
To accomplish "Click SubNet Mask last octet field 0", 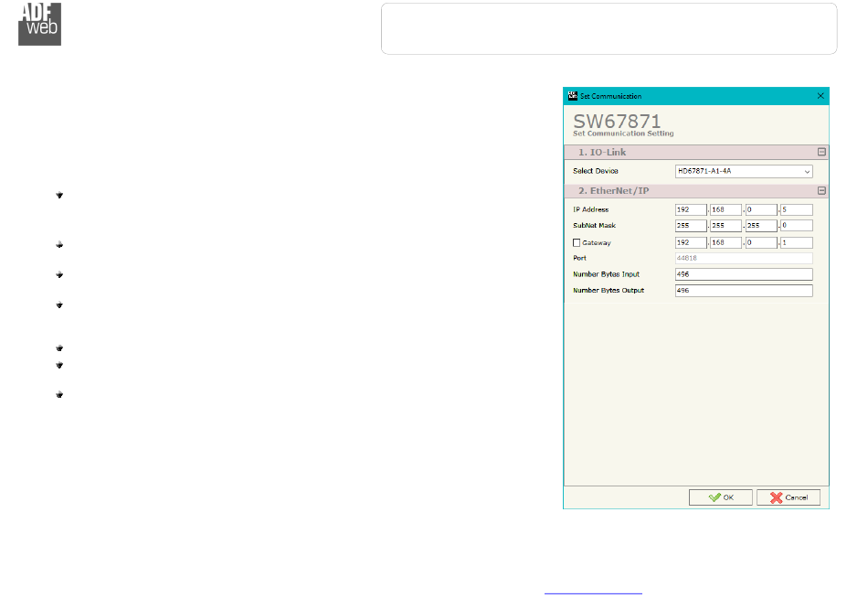I will 797,226.
